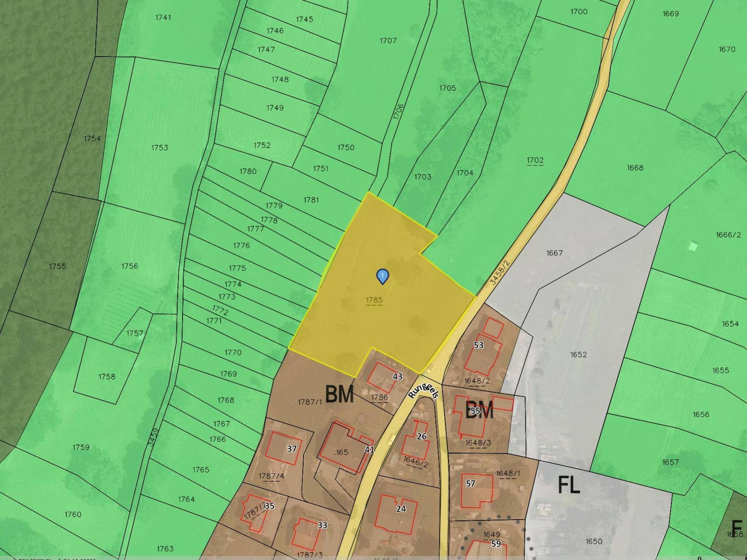The image size is (747, 560).
Task: Select grey parcel label 1652
Action: pos(579,354)
